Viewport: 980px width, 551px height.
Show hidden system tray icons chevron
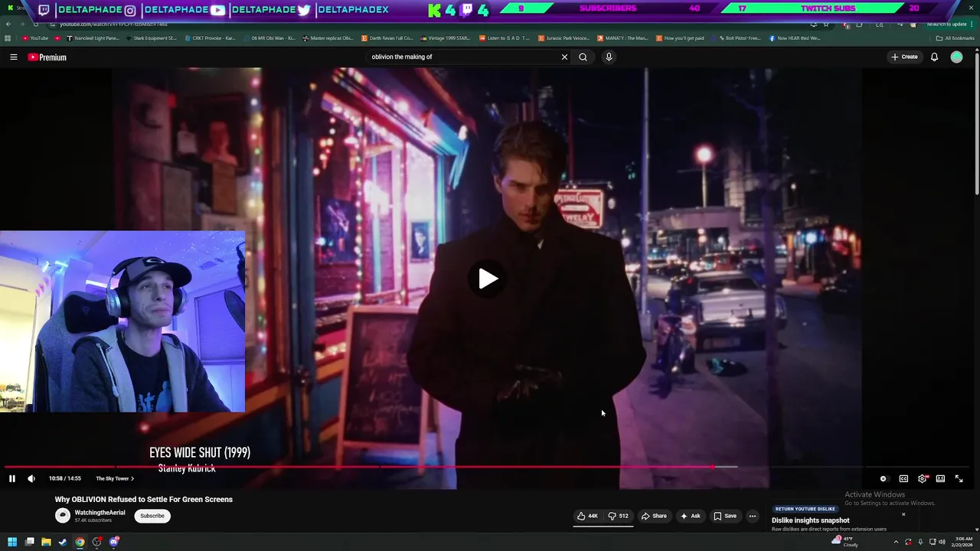click(896, 542)
